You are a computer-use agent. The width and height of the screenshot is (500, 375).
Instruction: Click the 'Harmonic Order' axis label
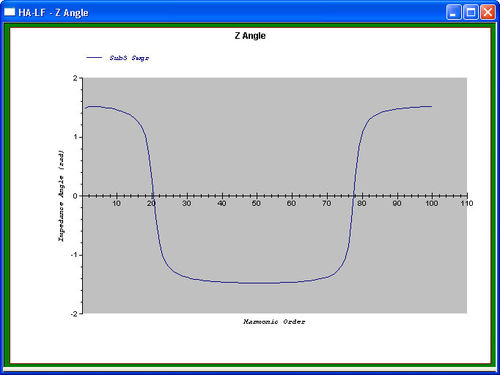click(274, 322)
